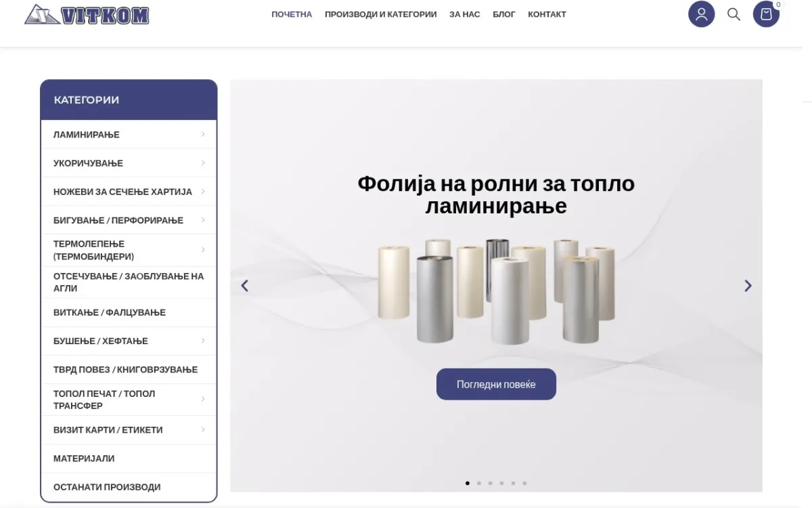Expand НОЖЕВИ ЗА СЕЧЕЊЕ ХАРТИЈА chevron
The height and width of the screenshot is (508, 812).
203,191
